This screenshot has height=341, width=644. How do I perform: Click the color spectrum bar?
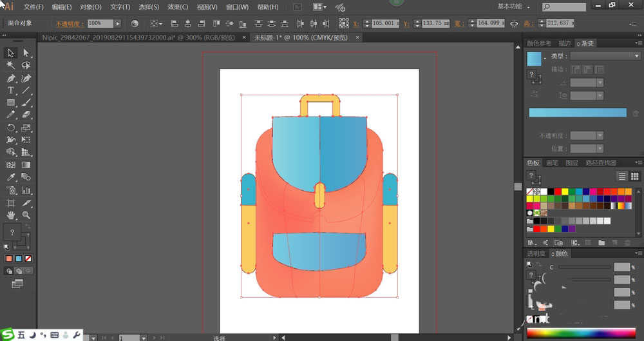pyautogui.click(x=580, y=333)
